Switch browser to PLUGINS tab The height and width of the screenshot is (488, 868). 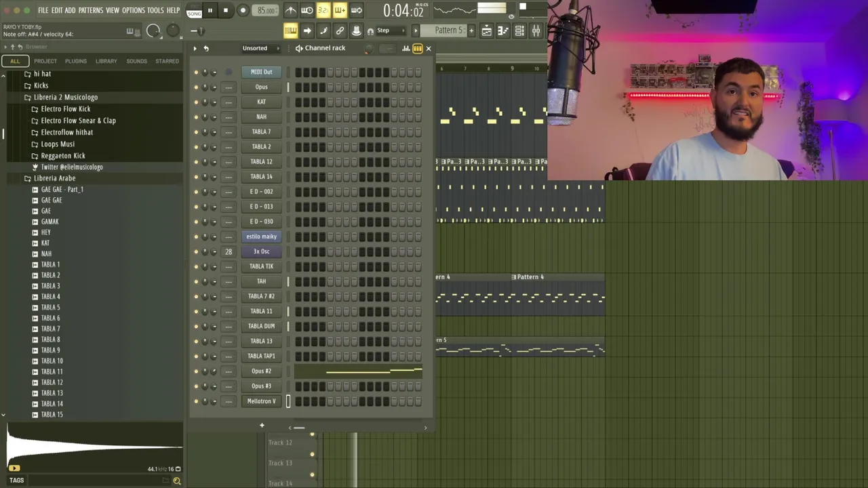click(76, 61)
